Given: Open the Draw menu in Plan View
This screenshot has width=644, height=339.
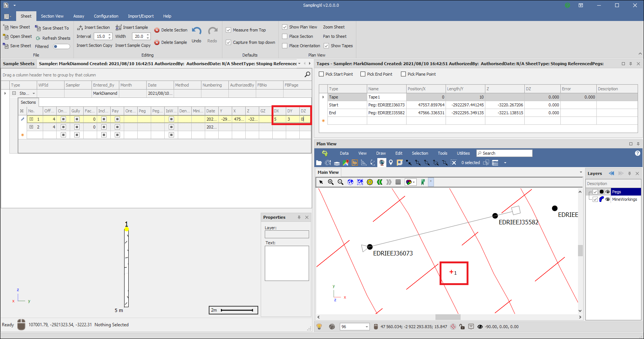Looking at the screenshot, I should tap(381, 153).
